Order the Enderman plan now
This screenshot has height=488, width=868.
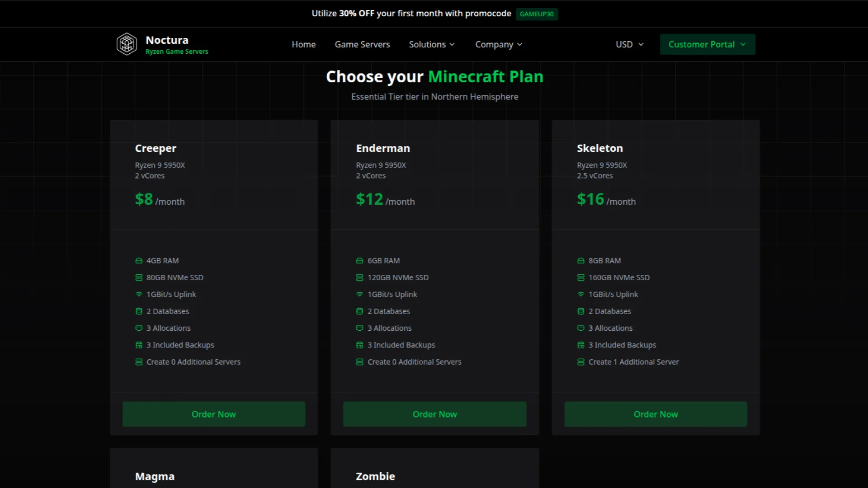pyautogui.click(x=434, y=414)
